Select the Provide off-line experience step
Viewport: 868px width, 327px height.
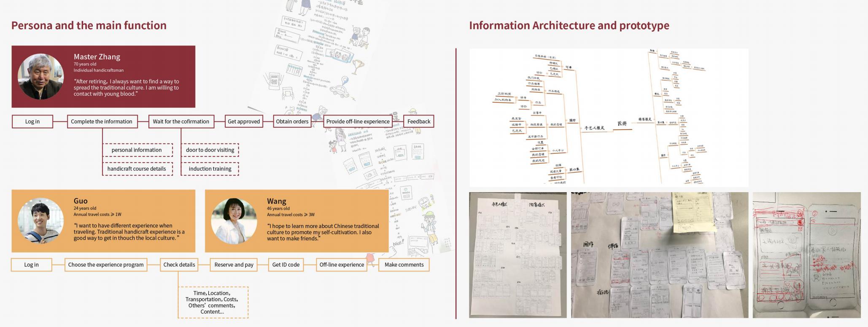[358, 121]
